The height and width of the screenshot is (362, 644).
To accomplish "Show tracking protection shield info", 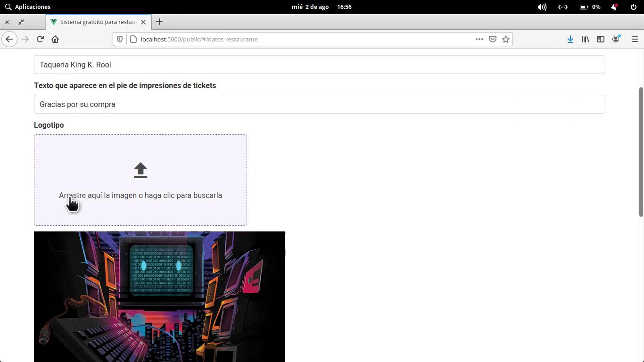I will [x=120, y=39].
